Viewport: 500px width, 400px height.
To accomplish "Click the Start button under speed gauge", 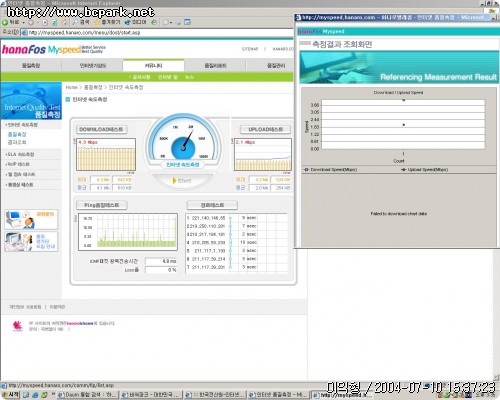I will (x=183, y=181).
